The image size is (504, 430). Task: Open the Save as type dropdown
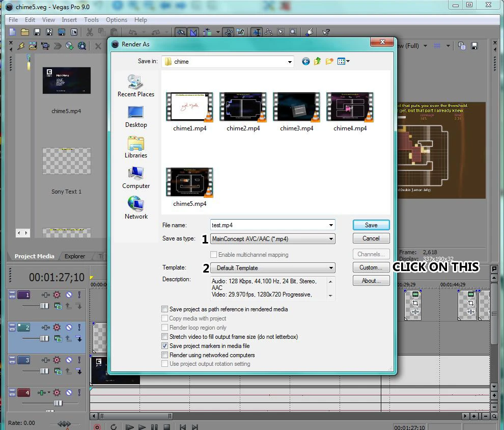331,238
